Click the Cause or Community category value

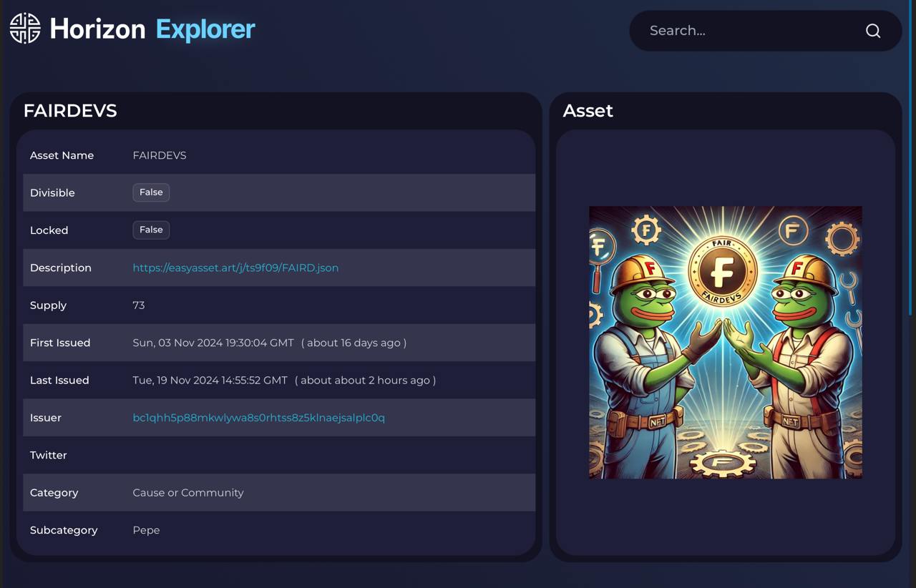(x=188, y=493)
